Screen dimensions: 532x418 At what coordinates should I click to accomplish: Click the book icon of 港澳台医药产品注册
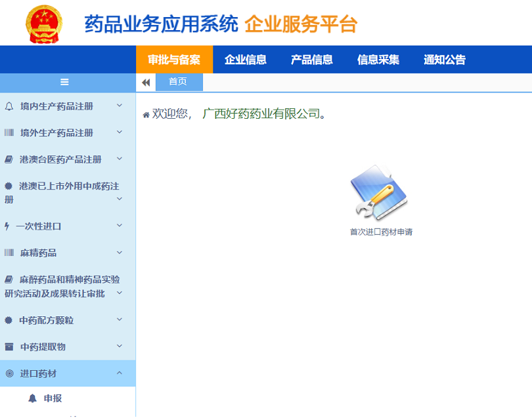coord(9,159)
